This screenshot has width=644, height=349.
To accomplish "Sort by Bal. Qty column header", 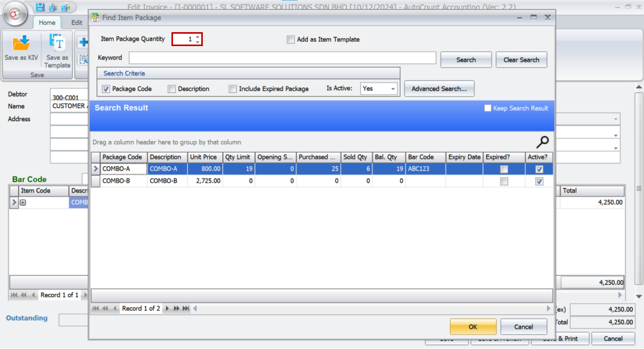I will [x=389, y=157].
